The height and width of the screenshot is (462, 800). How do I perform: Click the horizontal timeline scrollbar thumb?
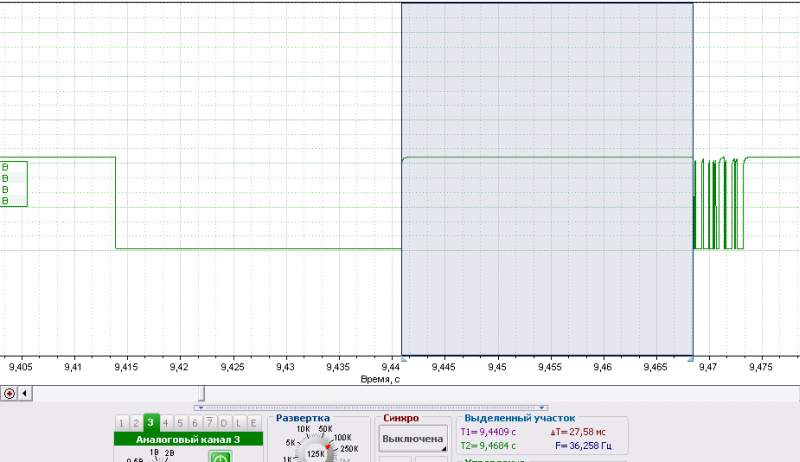[x=203, y=393]
